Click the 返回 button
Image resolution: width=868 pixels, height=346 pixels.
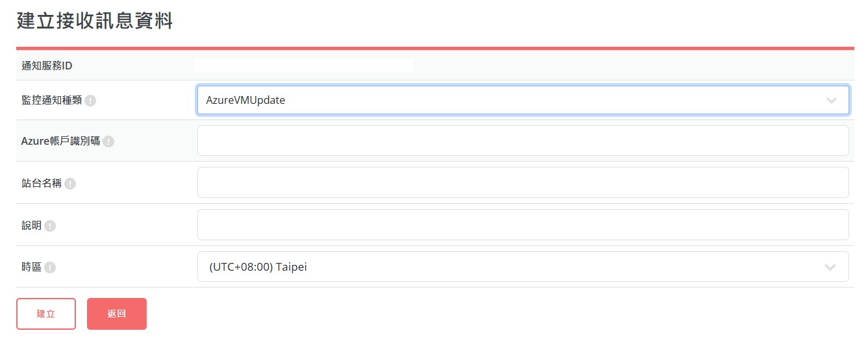coord(117,314)
